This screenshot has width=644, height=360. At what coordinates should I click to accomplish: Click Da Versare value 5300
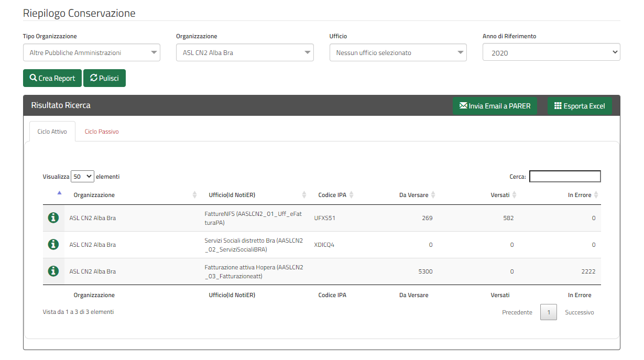click(x=425, y=271)
